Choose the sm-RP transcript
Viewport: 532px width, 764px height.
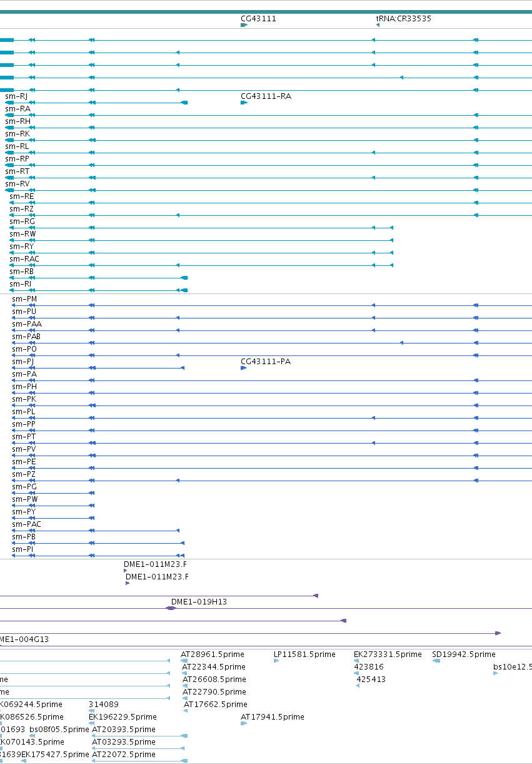(x=18, y=159)
